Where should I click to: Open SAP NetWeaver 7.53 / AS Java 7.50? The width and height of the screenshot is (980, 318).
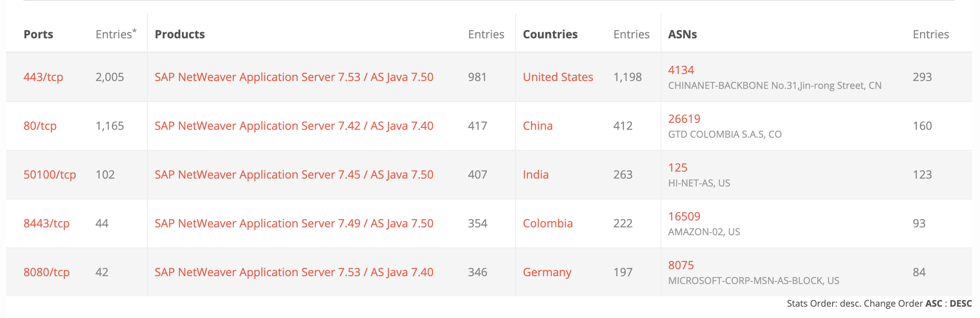click(x=294, y=77)
